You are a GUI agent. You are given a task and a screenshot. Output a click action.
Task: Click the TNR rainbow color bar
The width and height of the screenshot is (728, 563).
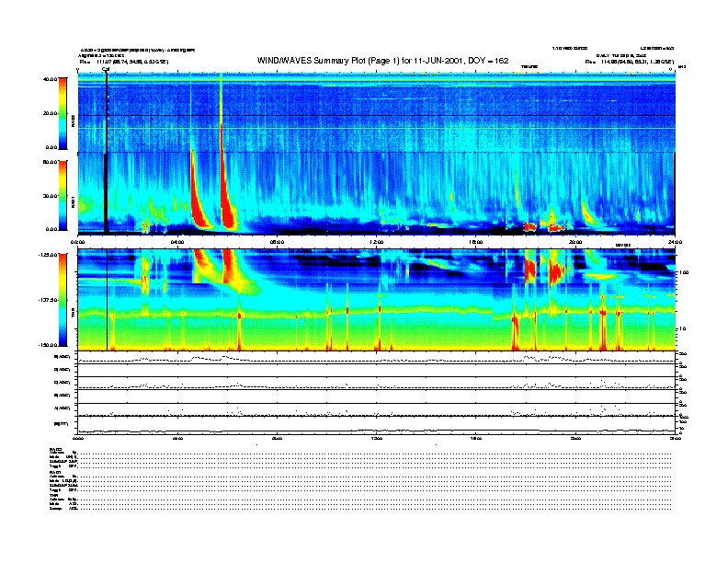coord(63,300)
